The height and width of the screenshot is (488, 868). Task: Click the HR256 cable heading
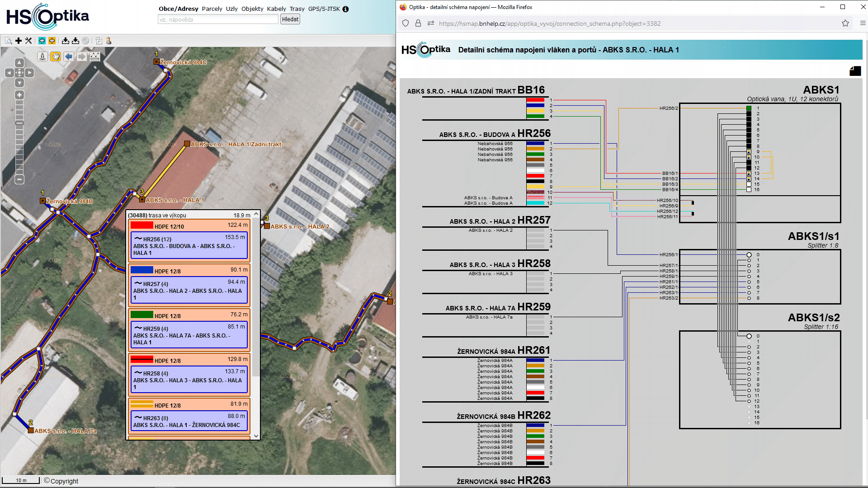[534, 133]
